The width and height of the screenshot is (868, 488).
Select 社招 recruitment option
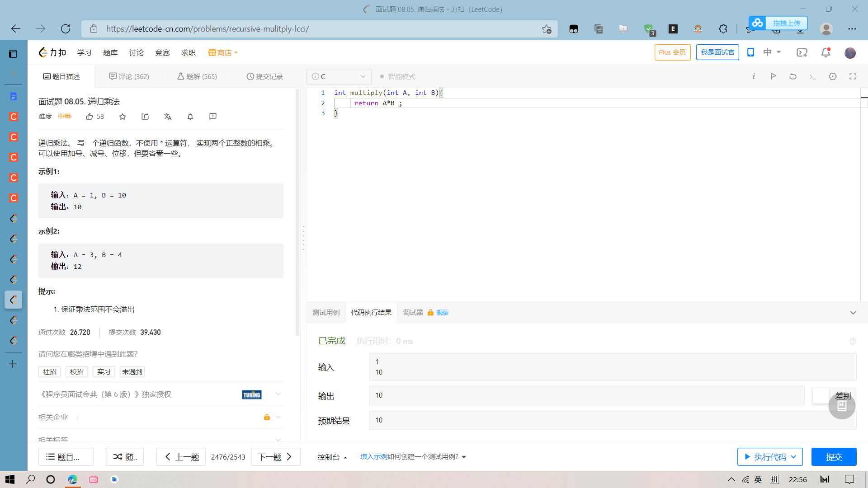(x=50, y=371)
